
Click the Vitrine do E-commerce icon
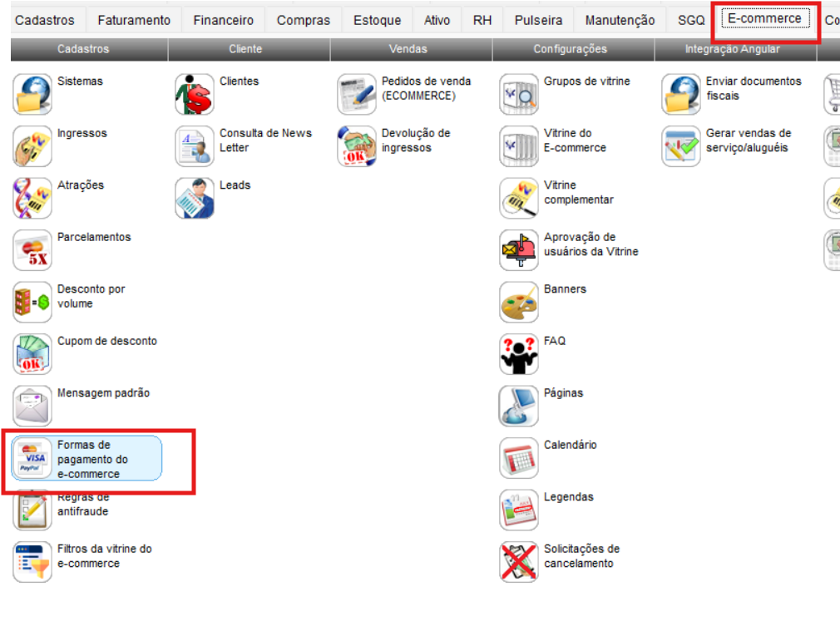pos(519,146)
